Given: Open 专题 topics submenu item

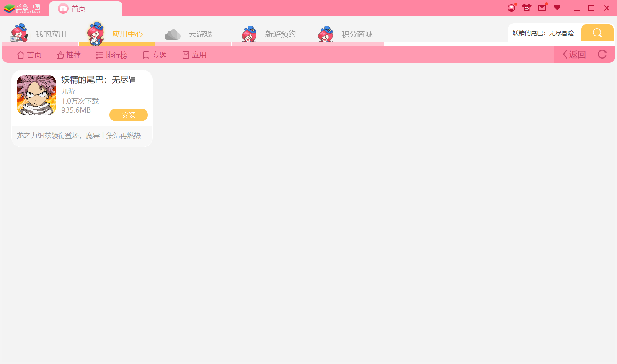Looking at the screenshot, I should (155, 55).
